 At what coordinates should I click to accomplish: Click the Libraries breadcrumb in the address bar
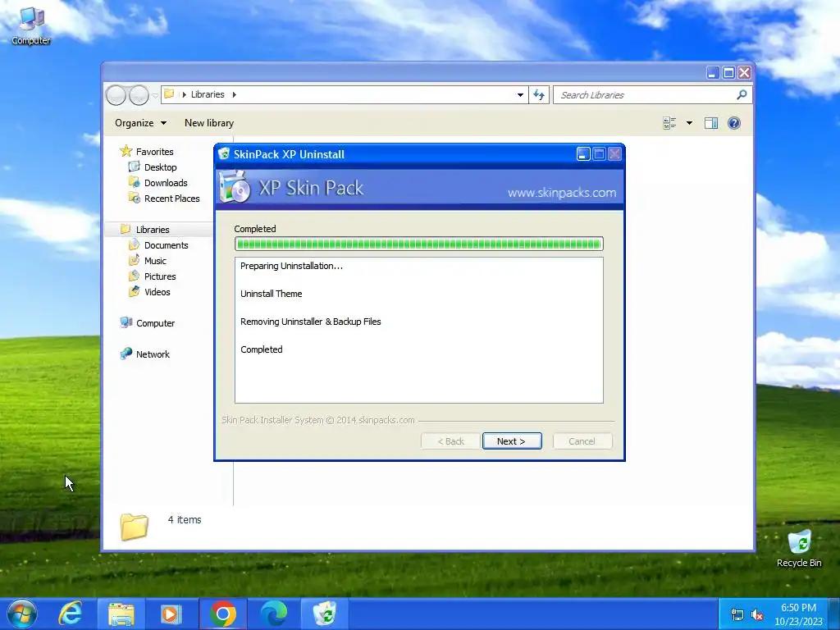coord(208,94)
